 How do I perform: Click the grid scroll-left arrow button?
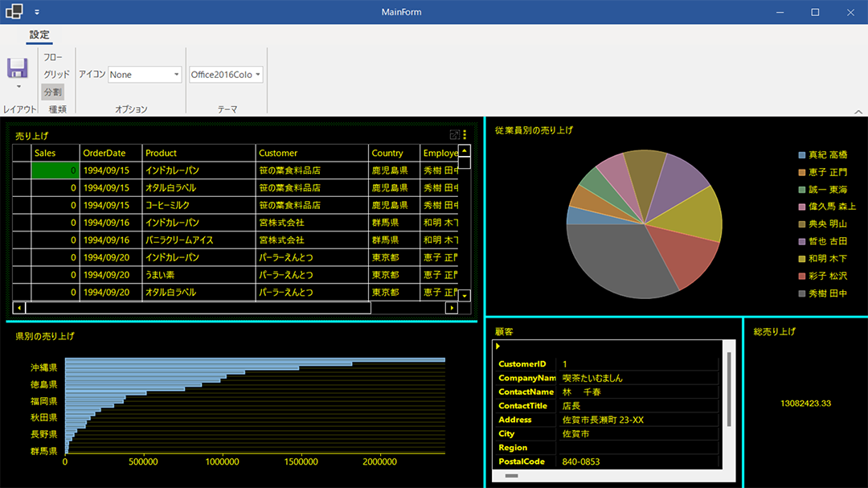click(19, 308)
